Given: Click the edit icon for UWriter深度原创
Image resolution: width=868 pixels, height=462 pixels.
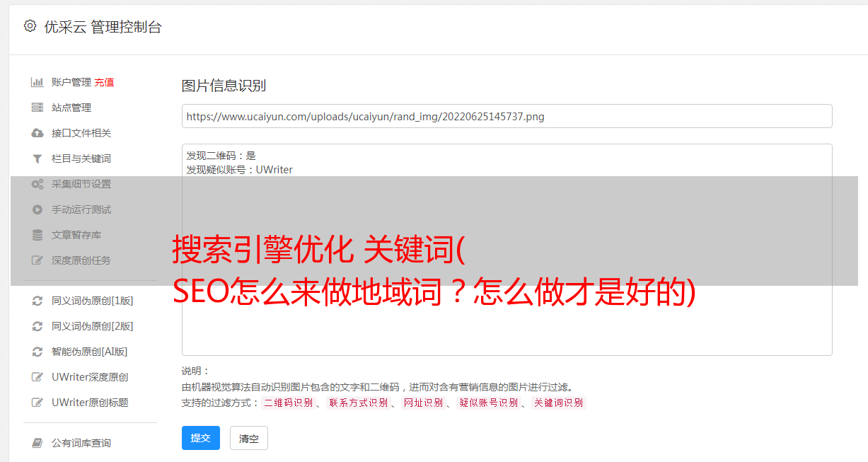Looking at the screenshot, I should 37,377.
